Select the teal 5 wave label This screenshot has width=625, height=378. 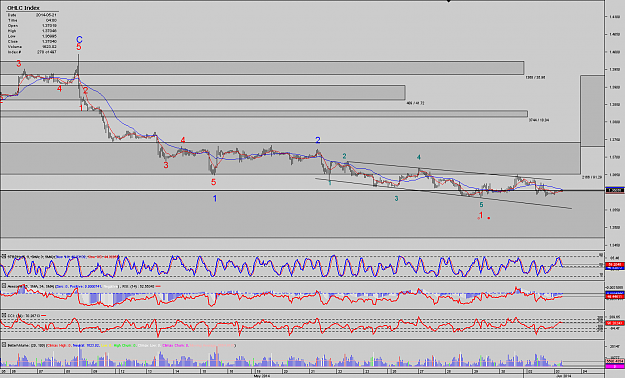(481, 205)
